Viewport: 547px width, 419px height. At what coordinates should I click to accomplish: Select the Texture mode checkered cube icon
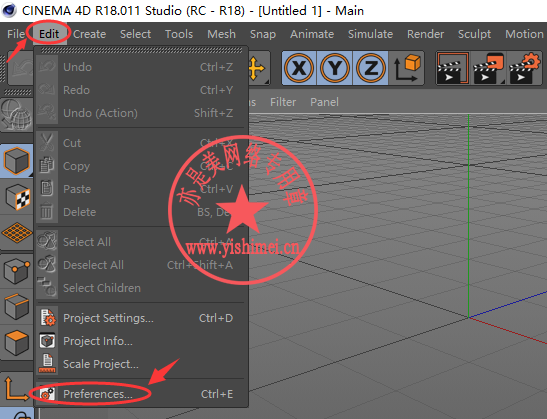(x=16, y=197)
